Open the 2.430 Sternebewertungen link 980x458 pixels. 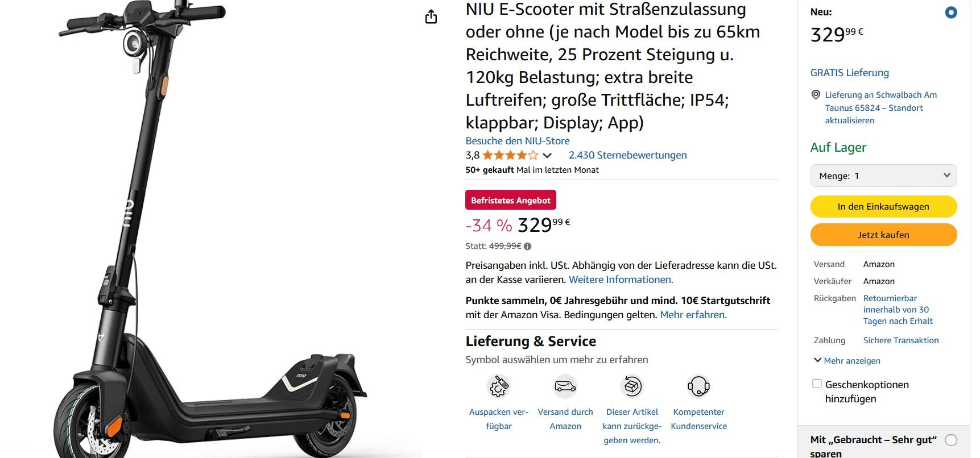point(627,155)
